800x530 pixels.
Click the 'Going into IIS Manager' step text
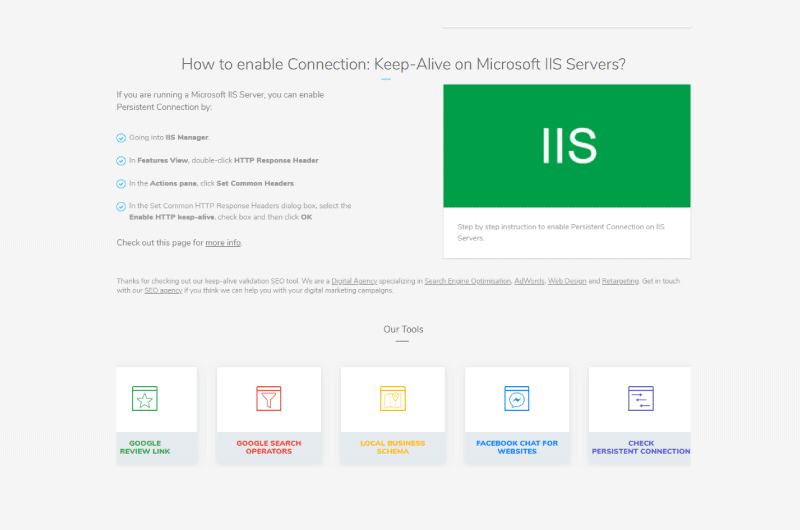(x=169, y=138)
